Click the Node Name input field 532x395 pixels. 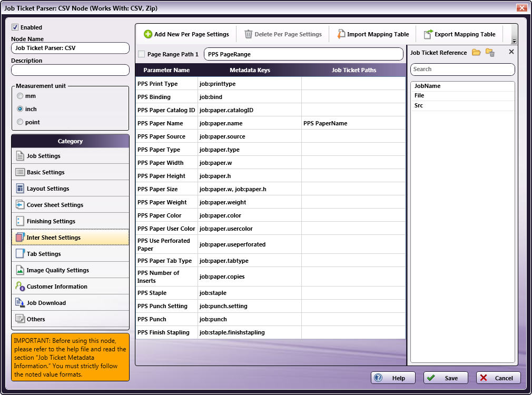(70, 48)
